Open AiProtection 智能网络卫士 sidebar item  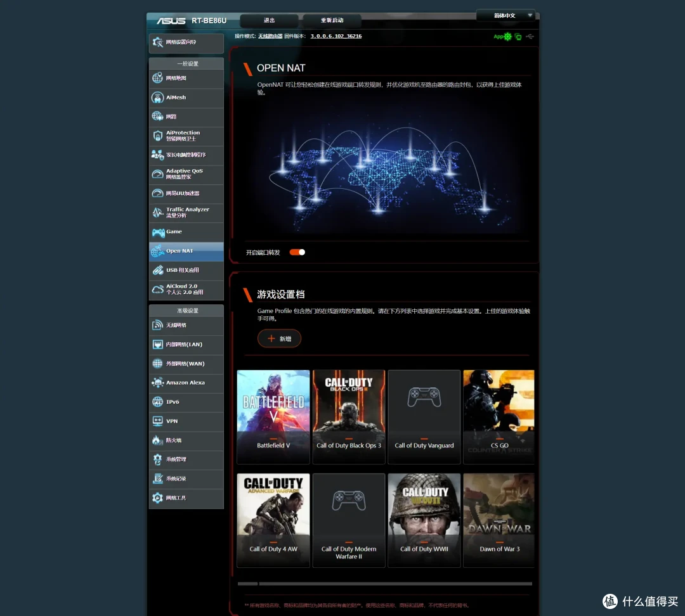click(x=186, y=136)
